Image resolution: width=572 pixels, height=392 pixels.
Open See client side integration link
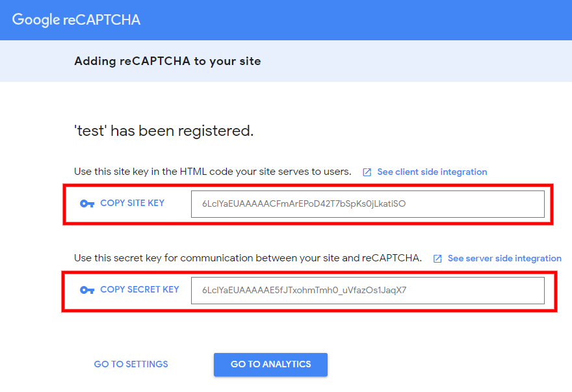pos(432,172)
